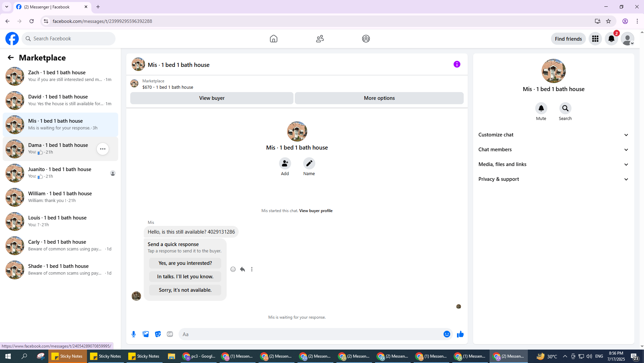
Task: Open the Marketplace listing thumbnail
Action: click(134, 83)
